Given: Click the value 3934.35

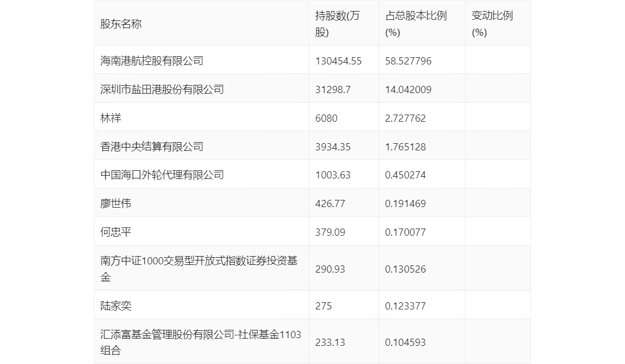Looking at the screenshot, I should pyautogui.click(x=333, y=147).
